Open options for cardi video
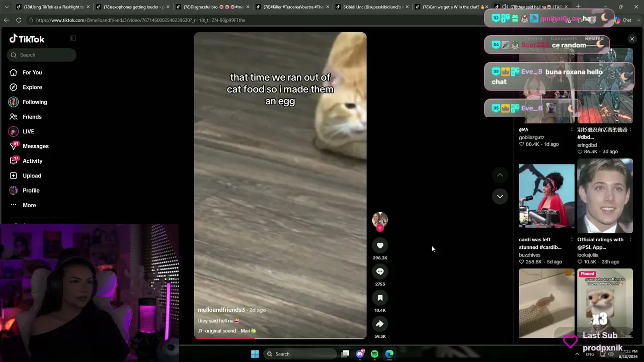This screenshot has height=362, width=644. coord(572,240)
